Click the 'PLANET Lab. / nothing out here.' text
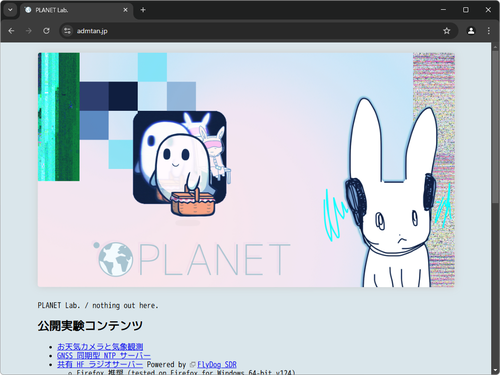This screenshot has height=375, width=500. click(x=98, y=305)
